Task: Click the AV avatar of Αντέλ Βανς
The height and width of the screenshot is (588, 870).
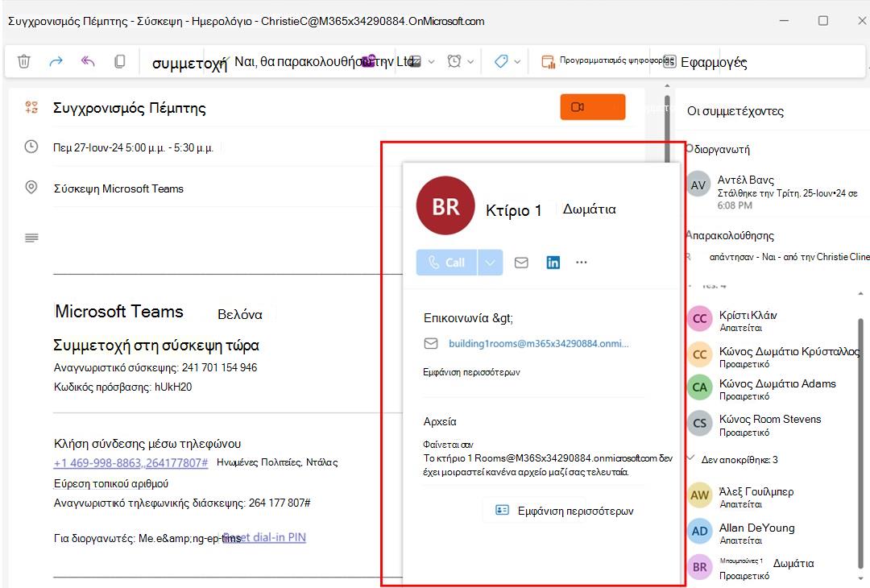Action: [698, 184]
